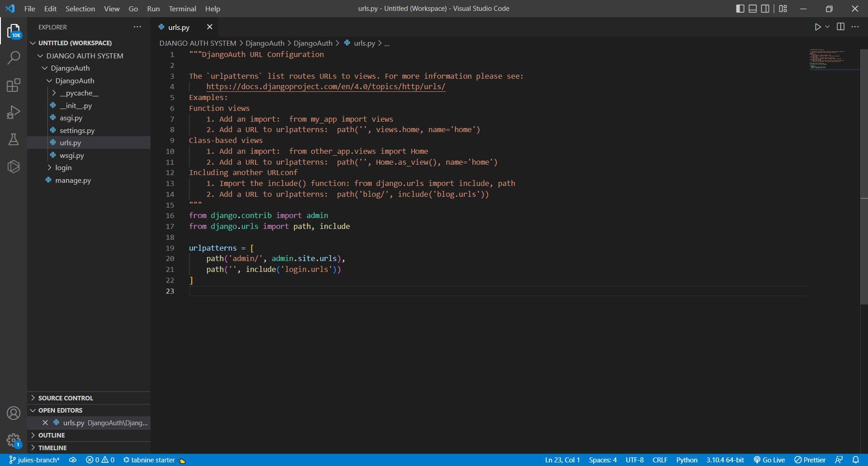Toggle the bottom panel layout button
Image resolution: width=868 pixels, height=466 pixels.
[753, 9]
